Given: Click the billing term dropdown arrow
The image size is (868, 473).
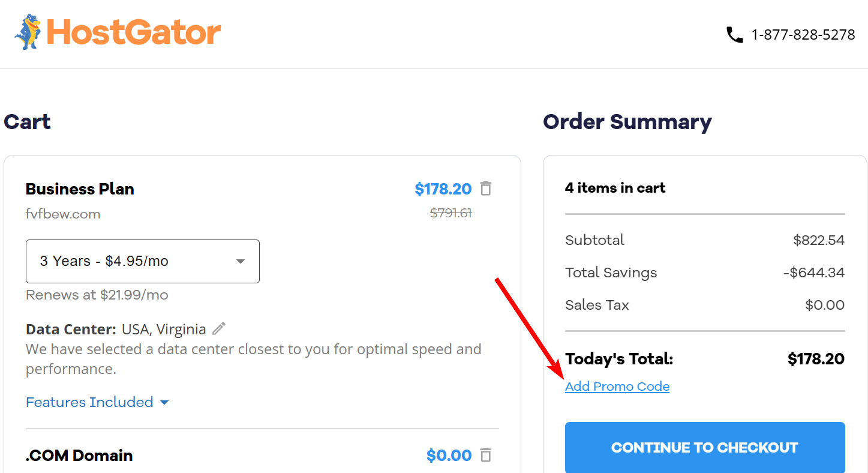Looking at the screenshot, I should pyautogui.click(x=240, y=261).
